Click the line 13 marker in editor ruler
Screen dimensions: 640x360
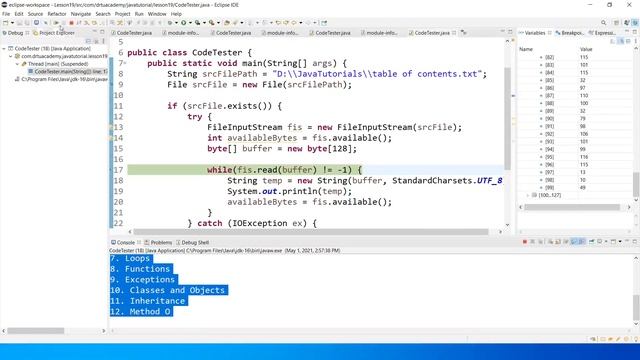[x=111, y=127]
